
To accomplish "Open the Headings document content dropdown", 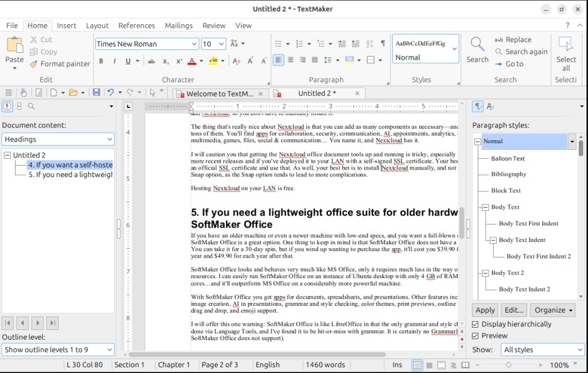I will point(58,139).
